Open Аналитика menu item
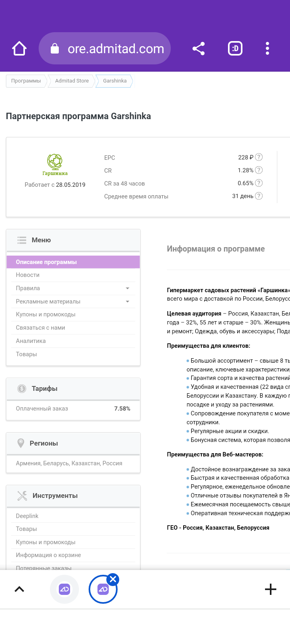 [73, 341]
